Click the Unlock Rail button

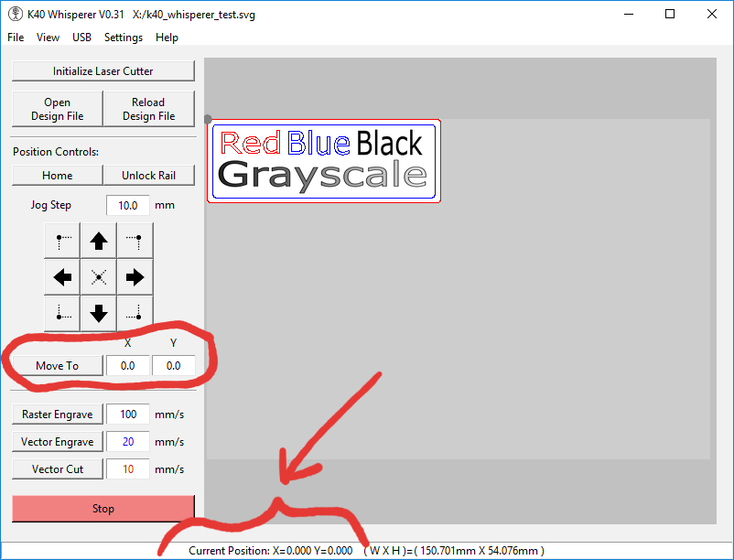coord(148,176)
